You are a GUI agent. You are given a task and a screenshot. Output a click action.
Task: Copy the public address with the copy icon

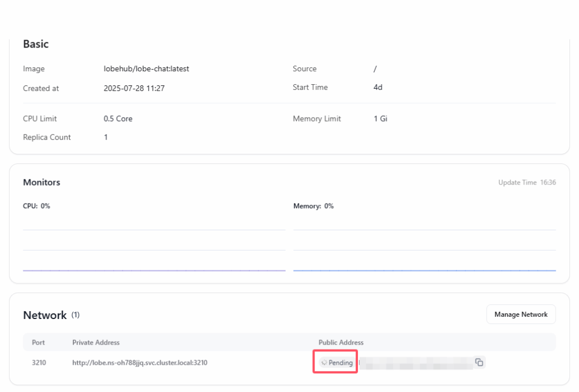click(x=479, y=362)
